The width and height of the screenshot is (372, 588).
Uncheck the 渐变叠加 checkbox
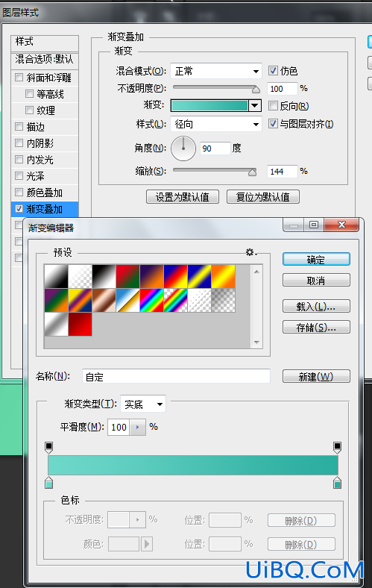click(19, 209)
